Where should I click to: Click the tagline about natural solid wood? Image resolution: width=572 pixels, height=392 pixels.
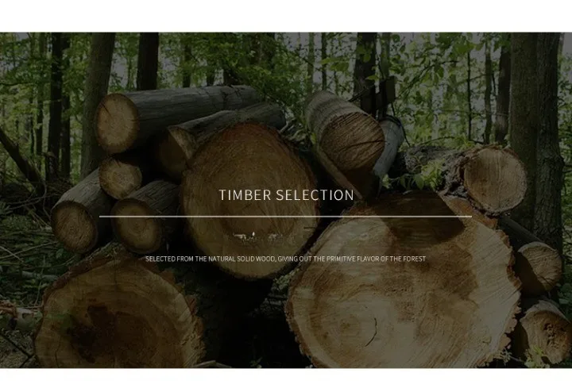pyautogui.click(x=286, y=259)
